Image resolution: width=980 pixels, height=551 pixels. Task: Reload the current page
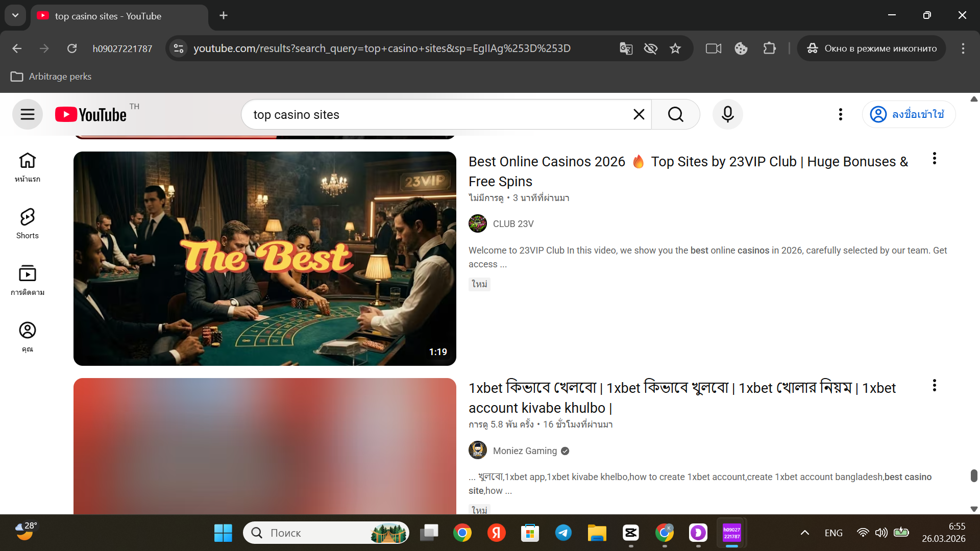pyautogui.click(x=72, y=48)
